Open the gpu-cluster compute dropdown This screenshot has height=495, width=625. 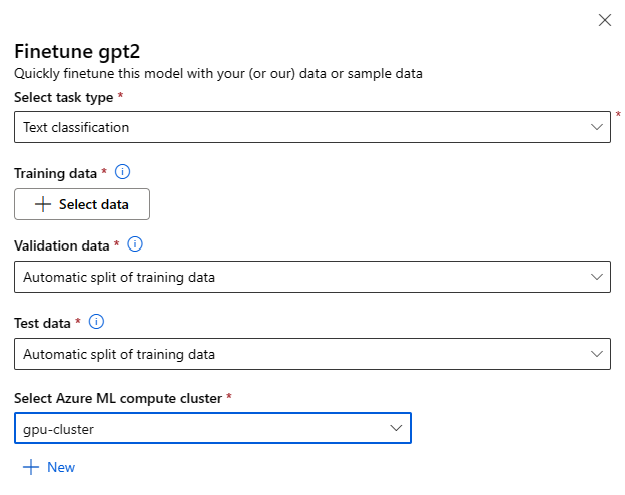(x=200, y=428)
